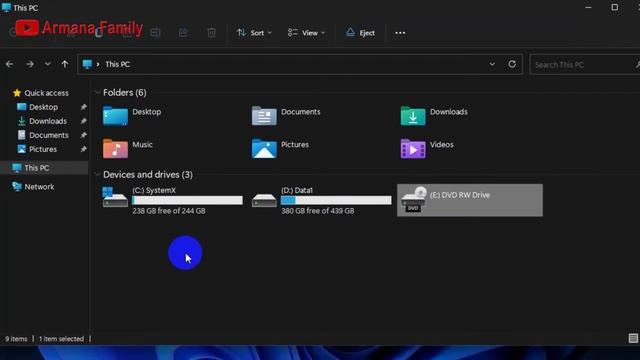
Task: Select the Music folder icon
Action: [115, 148]
